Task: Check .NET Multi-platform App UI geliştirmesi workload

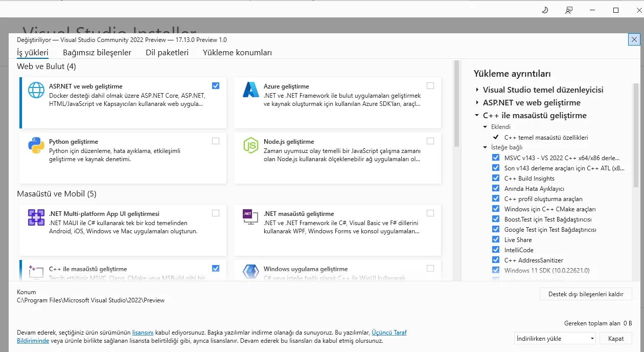Action: click(216, 213)
